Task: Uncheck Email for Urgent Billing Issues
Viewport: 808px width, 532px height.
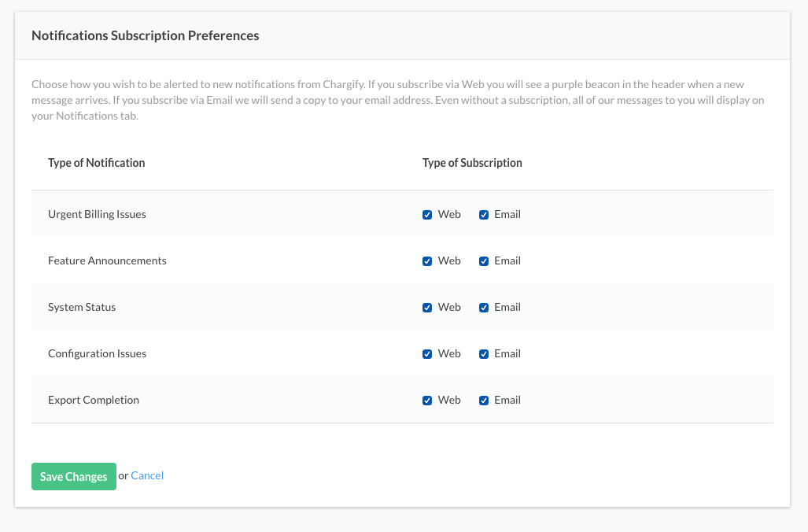Action: coord(484,215)
